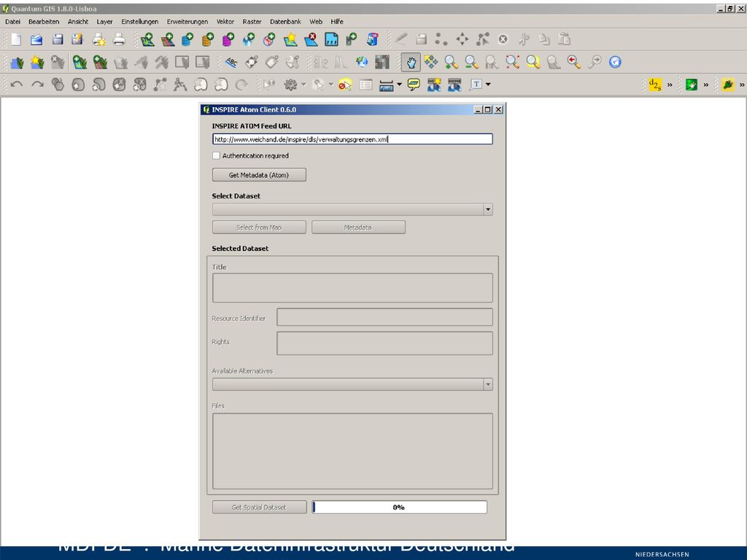This screenshot has height=560, width=747.
Task: Open the labeling ABC tool
Action: click(231, 63)
